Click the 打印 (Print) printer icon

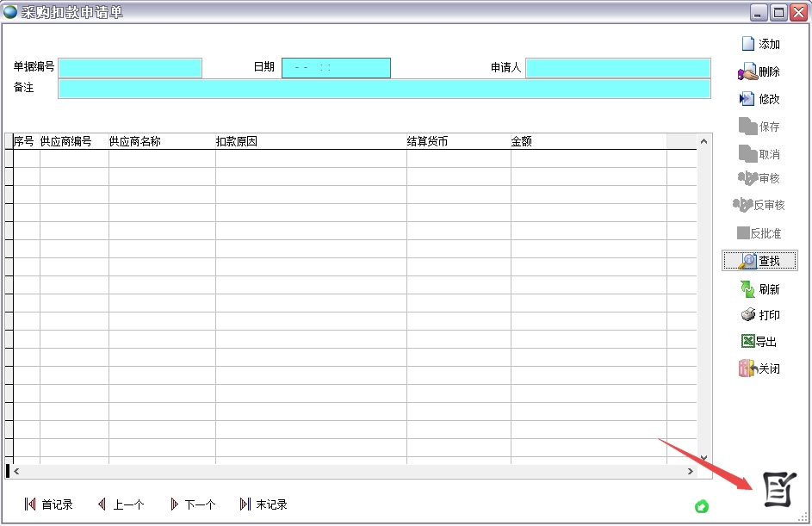coord(747,315)
